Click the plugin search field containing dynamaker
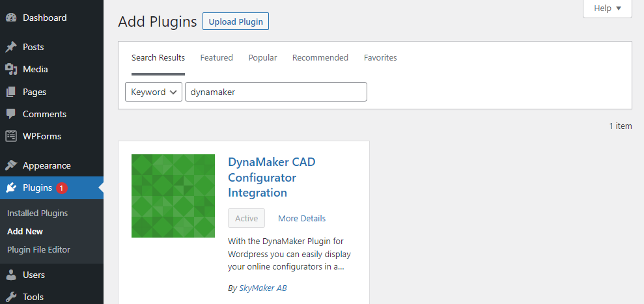644x304 pixels. 276,92
